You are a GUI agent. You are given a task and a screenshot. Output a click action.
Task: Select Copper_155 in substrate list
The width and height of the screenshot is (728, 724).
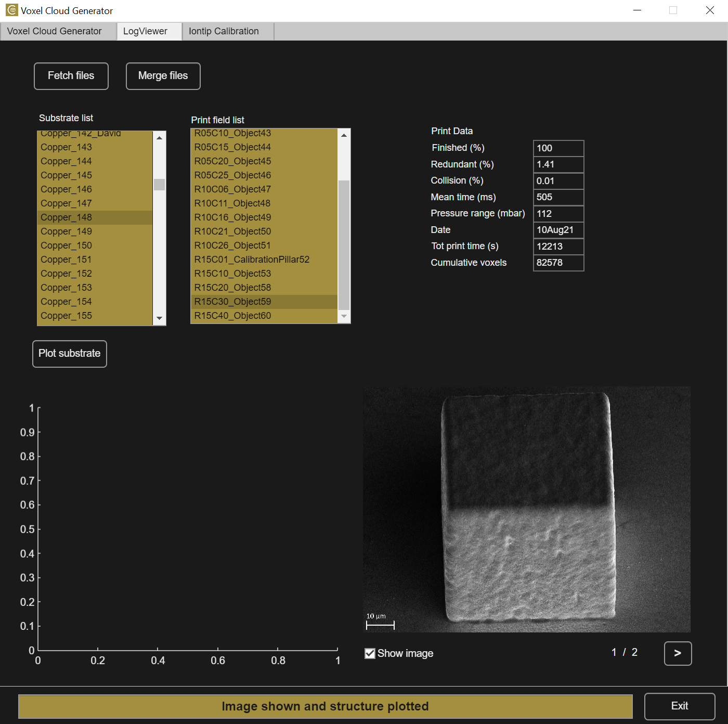(95, 316)
